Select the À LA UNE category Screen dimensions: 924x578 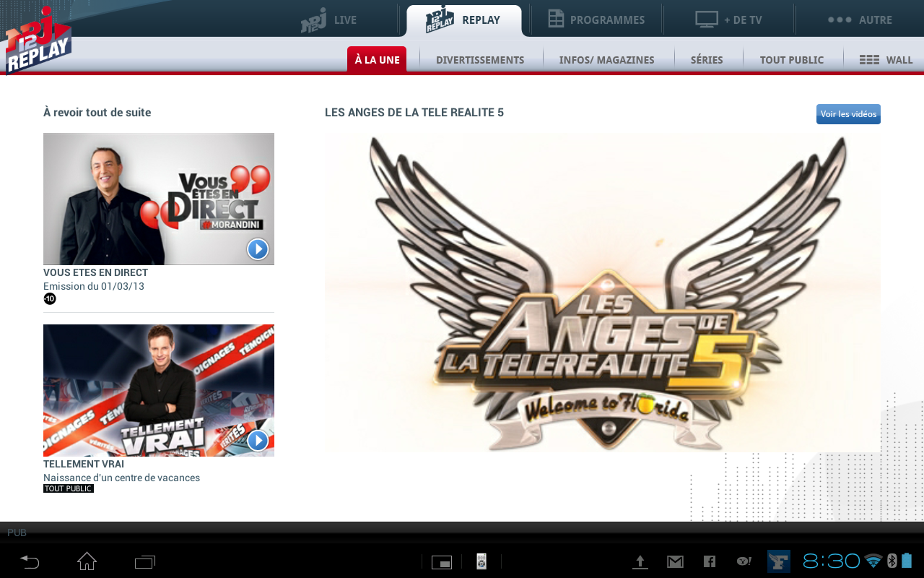pyautogui.click(x=377, y=60)
